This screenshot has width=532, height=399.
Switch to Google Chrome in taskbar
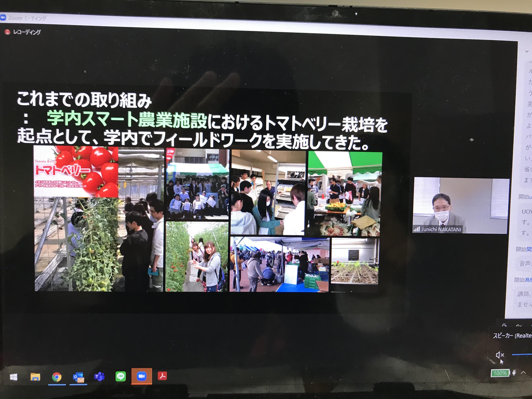point(57,377)
